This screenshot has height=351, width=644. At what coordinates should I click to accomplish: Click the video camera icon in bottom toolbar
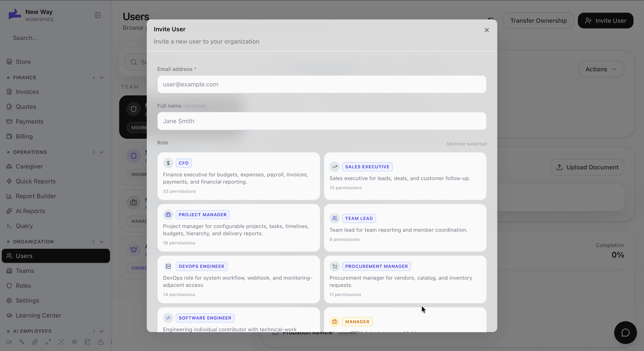pyautogui.click(x=9, y=342)
